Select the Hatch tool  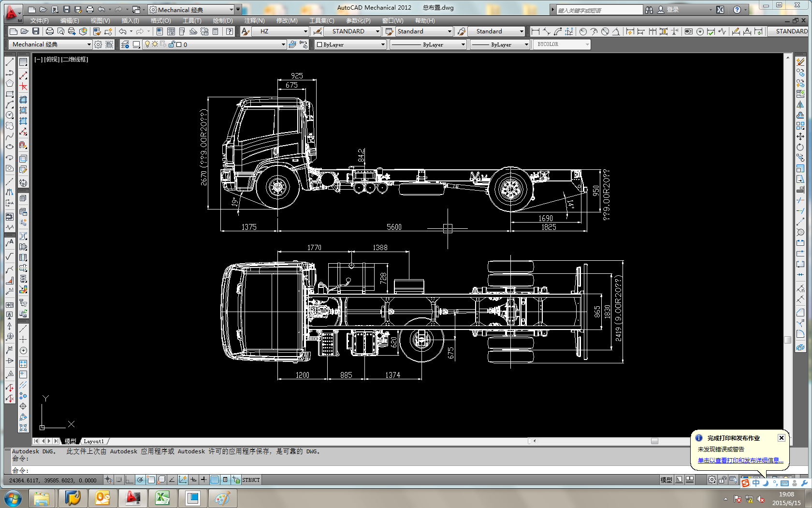tap(23, 62)
